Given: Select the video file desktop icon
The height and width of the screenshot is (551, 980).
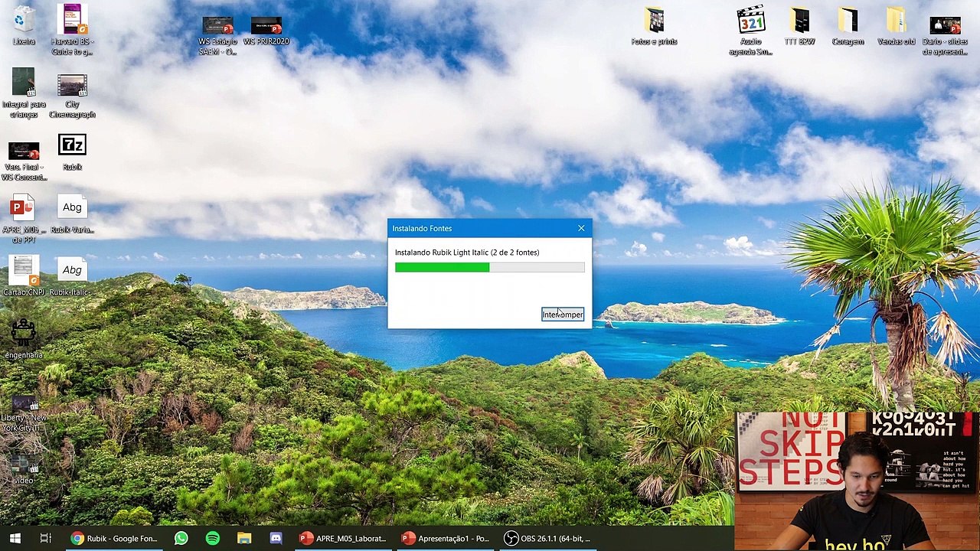Looking at the screenshot, I should point(24,468).
